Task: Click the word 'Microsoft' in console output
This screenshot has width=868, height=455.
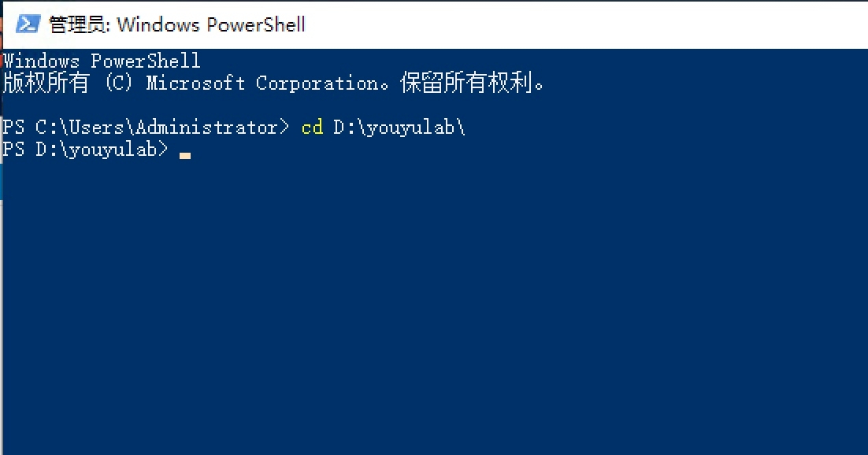Action: (195, 83)
